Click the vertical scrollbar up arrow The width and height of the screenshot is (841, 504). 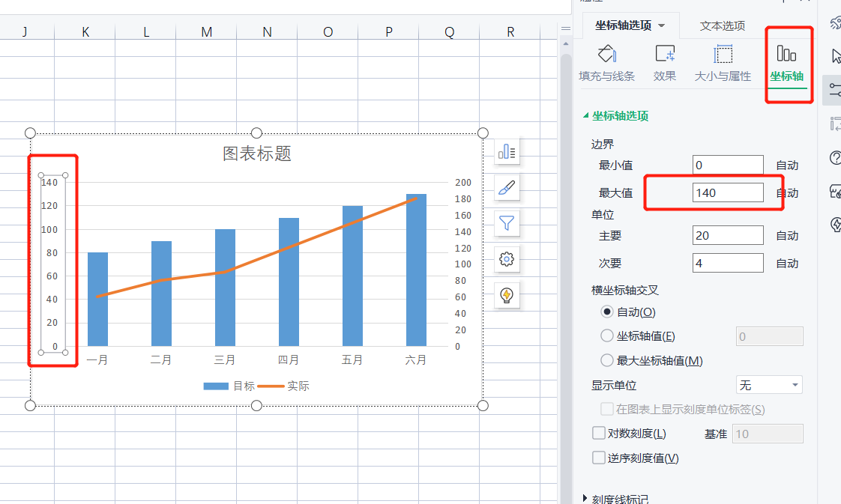pyautogui.click(x=566, y=43)
